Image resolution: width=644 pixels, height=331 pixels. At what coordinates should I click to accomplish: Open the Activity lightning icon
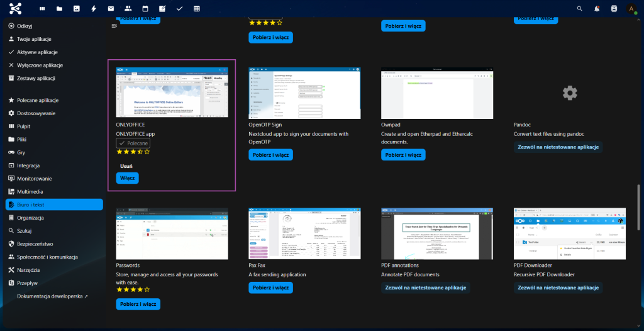(94, 9)
